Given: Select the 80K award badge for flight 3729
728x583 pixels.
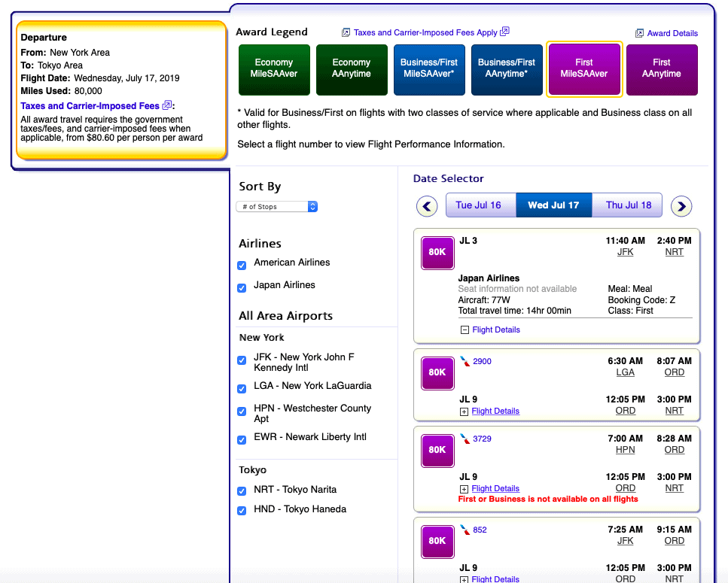Looking at the screenshot, I should [437, 451].
